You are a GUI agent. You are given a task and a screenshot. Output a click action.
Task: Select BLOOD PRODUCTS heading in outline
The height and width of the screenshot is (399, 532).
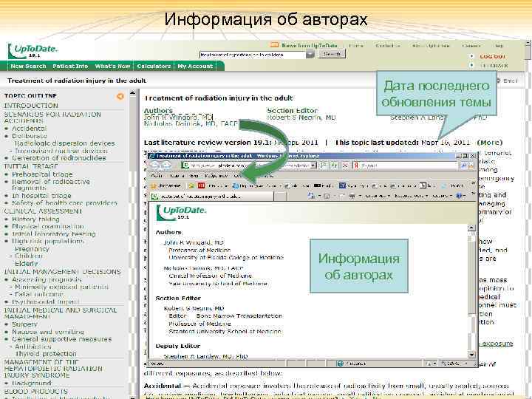point(36,392)
